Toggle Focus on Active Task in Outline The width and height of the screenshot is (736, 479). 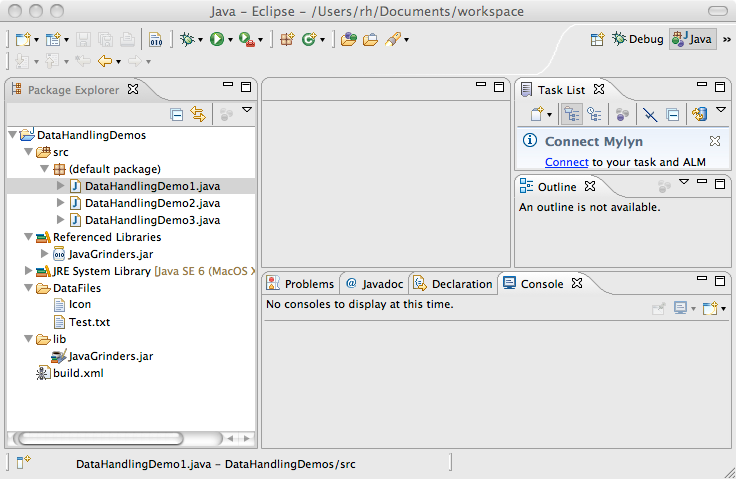[x=664, y=187]
